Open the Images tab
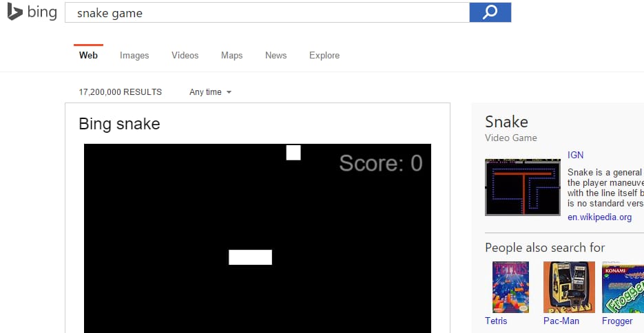 tap(134, 55)
